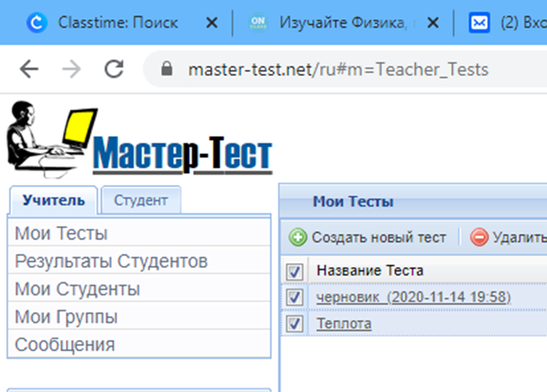Click green plus icon to create test
Image resolution: width=547 pixels, height=392 pixels.
pos(297,237)
